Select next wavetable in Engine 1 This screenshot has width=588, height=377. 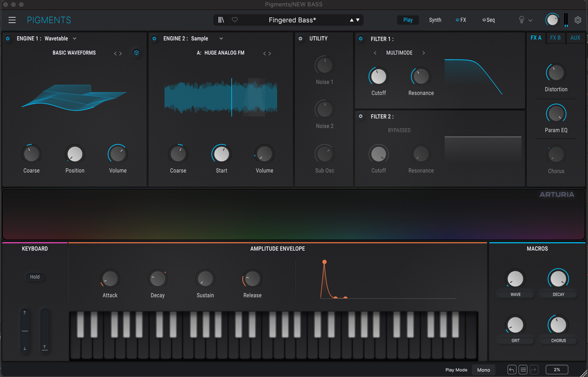(120, 53)
